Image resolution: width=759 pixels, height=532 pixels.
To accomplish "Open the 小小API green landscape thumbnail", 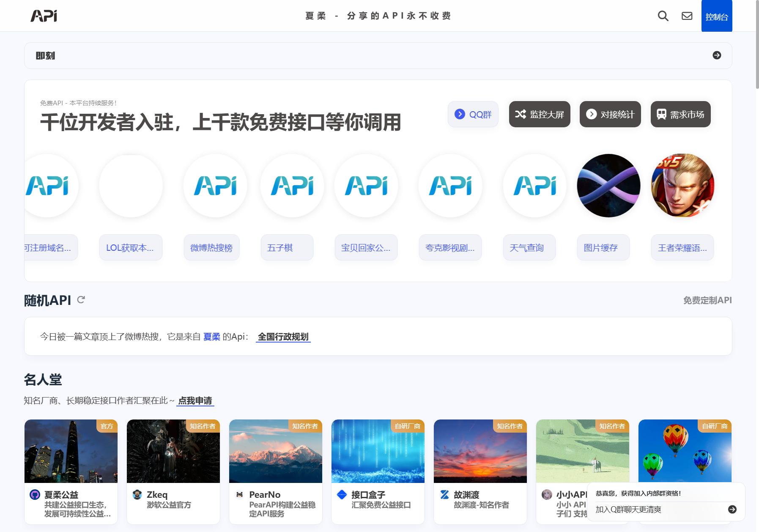I will point(583,451).
